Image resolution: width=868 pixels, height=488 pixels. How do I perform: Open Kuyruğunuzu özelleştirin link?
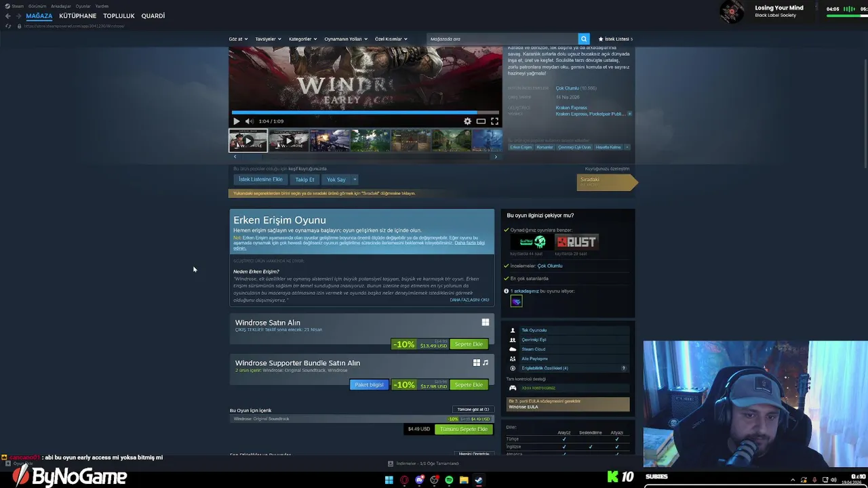coord(607,169)
